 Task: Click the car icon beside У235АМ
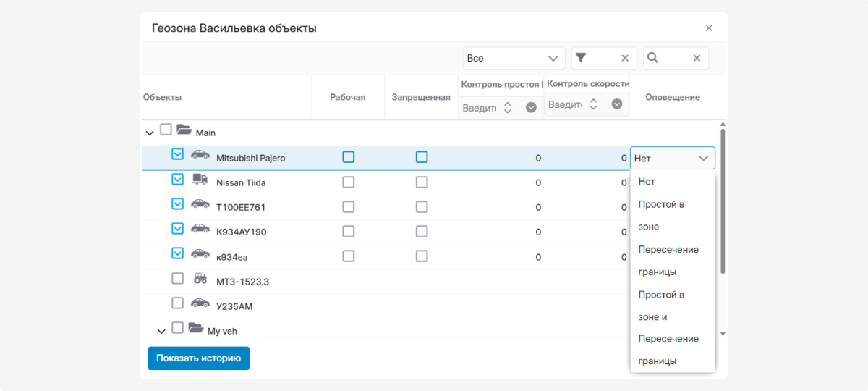pyautogui.click(x=200, y=304)
